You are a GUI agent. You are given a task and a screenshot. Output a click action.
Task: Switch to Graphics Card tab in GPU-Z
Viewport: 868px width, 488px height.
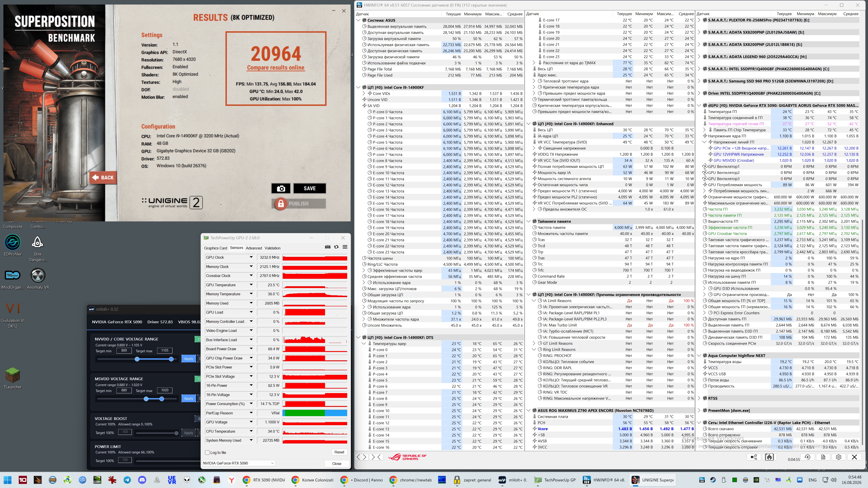(x=215, y=248)
